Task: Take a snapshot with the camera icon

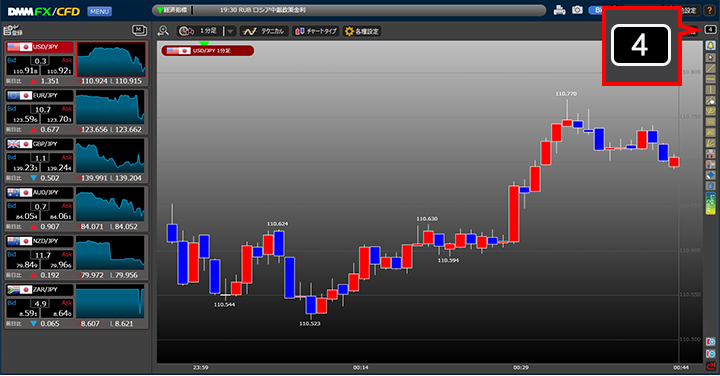Action: click(x=577, y=10)
